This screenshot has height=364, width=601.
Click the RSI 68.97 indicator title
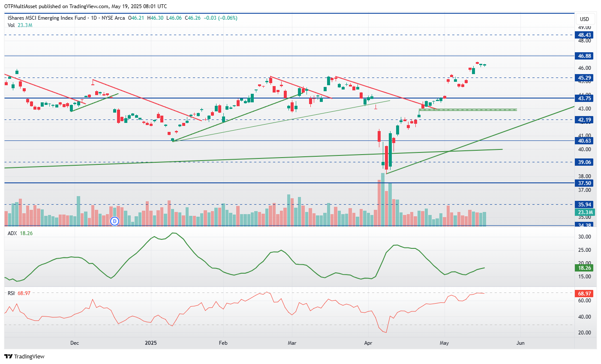point(19,293)
